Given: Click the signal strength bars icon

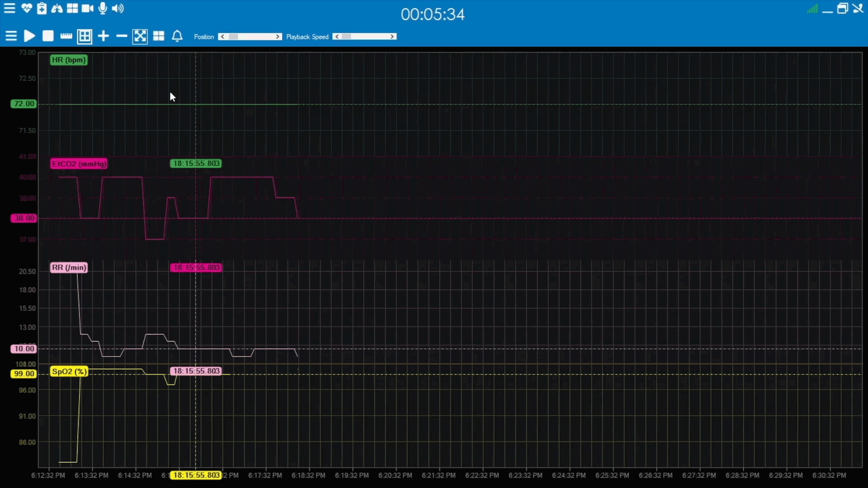Looking at the screenshot, I should point(812,9).
